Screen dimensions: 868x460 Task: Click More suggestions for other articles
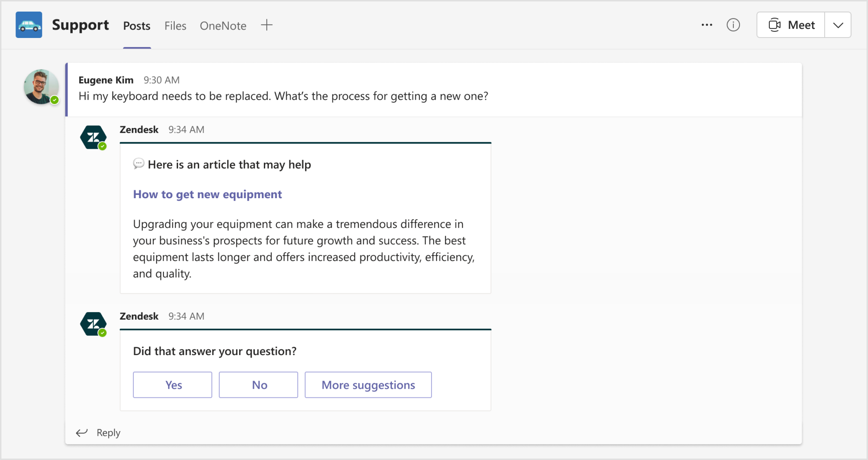[368, 385]
